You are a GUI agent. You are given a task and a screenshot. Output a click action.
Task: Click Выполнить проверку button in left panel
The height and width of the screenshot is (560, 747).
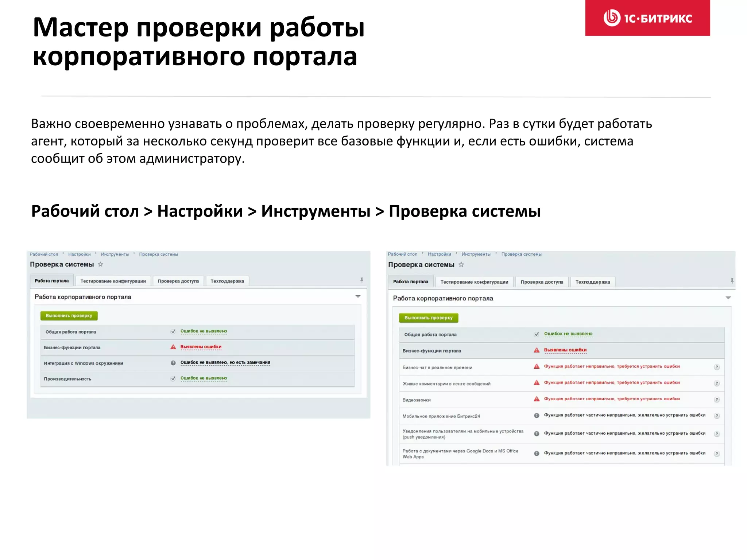click(69, 316)
